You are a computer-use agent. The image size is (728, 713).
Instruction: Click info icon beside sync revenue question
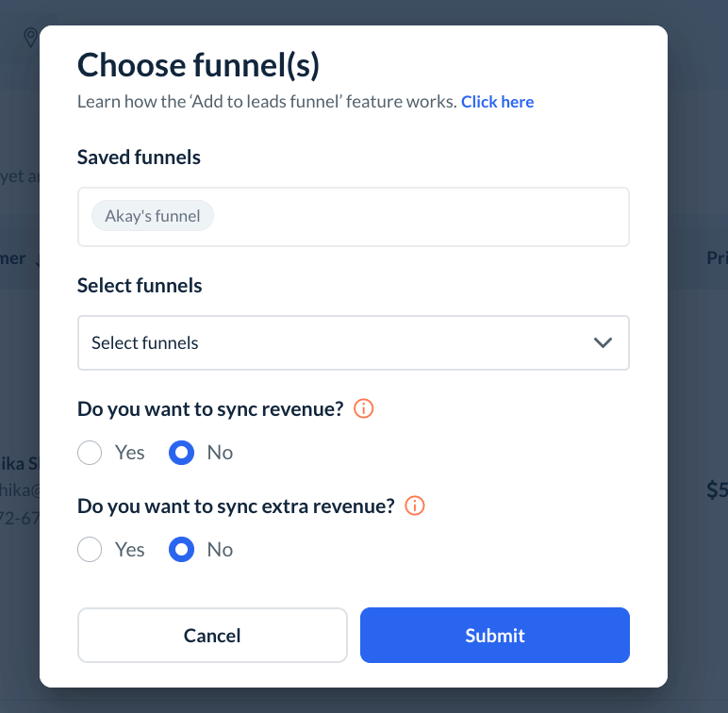coord(363,409)
